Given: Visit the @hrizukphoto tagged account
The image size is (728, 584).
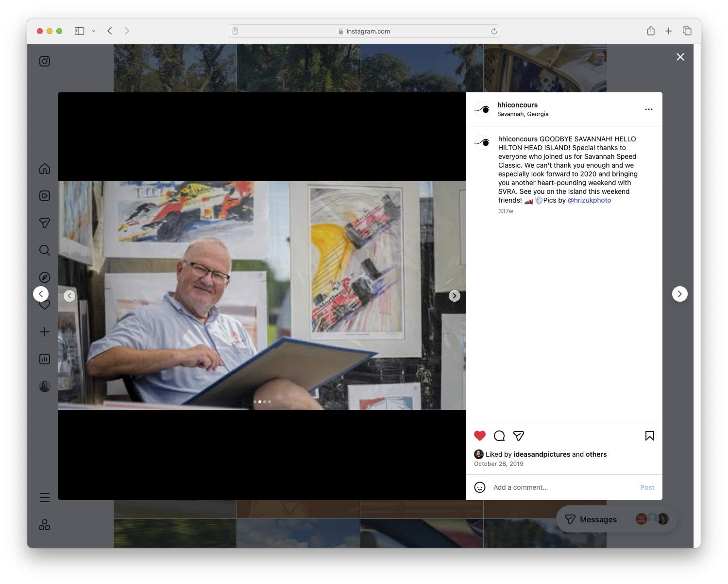Looking at the screenshot, I should (589, 200).
